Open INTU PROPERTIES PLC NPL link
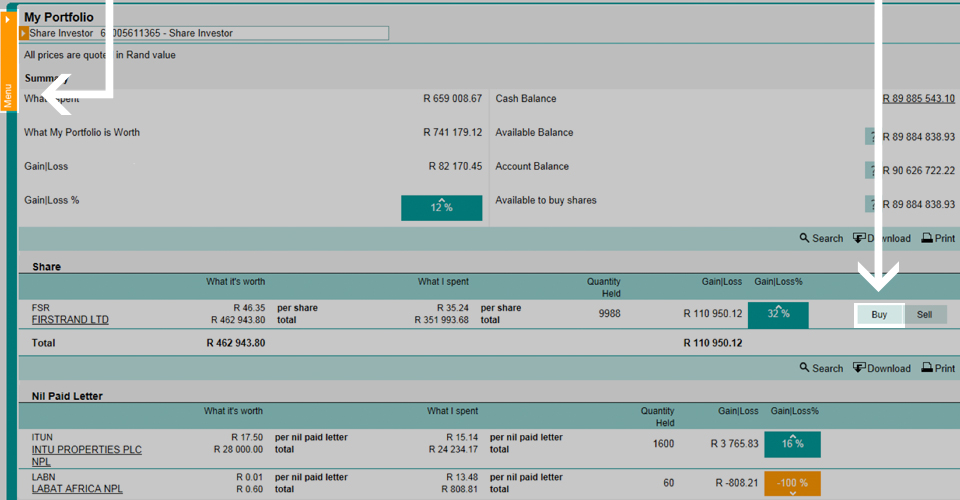Screen dimensions: 960x500 [86, 450]
